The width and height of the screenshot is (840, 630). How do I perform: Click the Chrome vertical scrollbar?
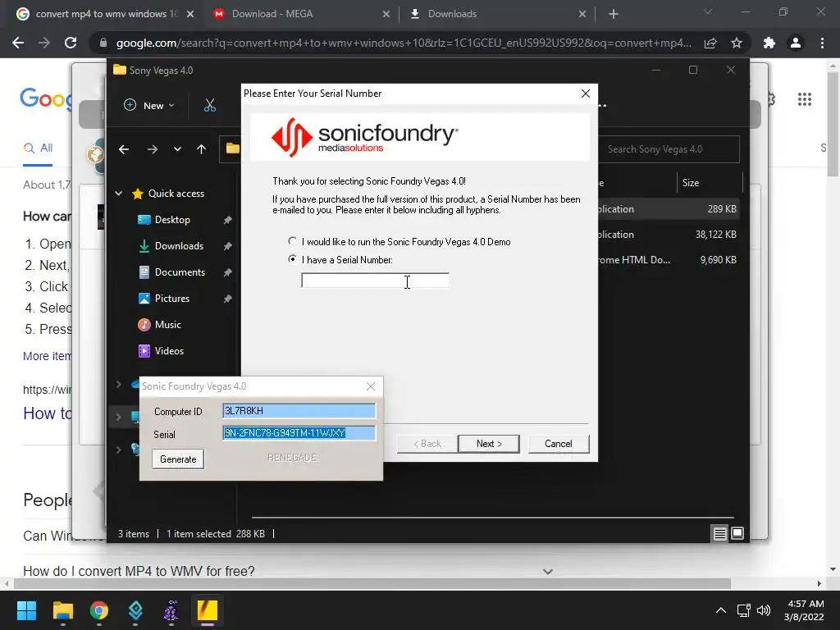coord(833,125)
